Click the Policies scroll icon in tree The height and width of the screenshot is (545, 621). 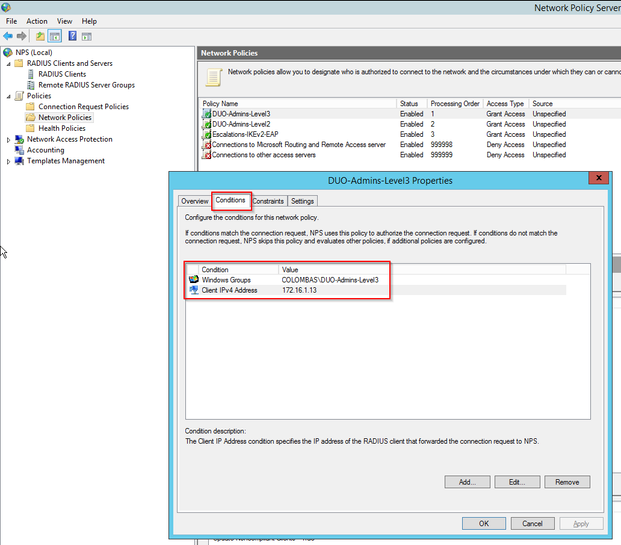pos(19,96)
